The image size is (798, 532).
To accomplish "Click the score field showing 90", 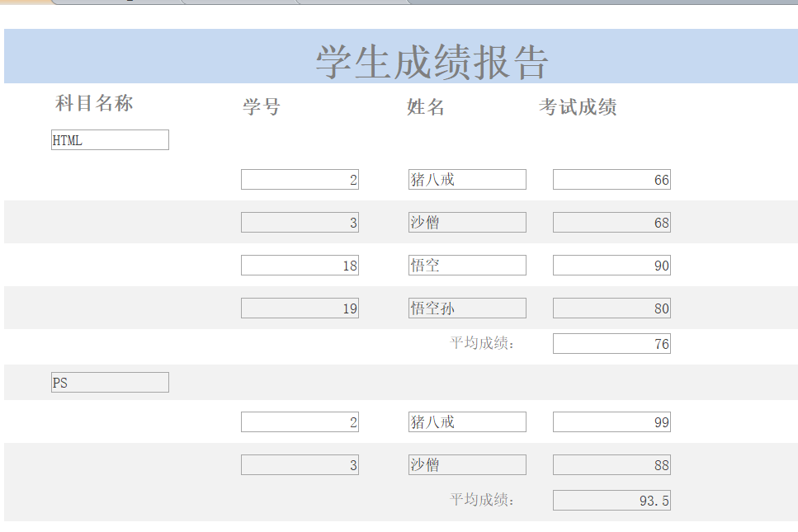I will 611,266.
